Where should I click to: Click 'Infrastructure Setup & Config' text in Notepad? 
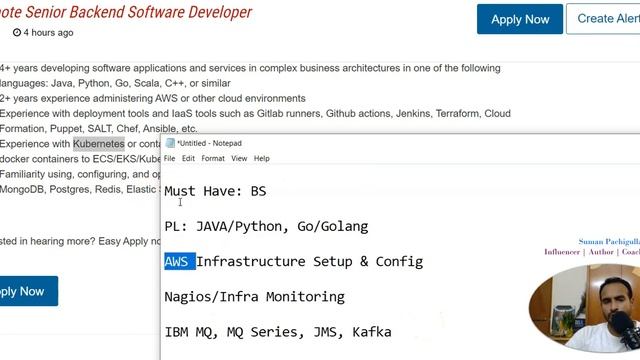[x=310, y=262]
